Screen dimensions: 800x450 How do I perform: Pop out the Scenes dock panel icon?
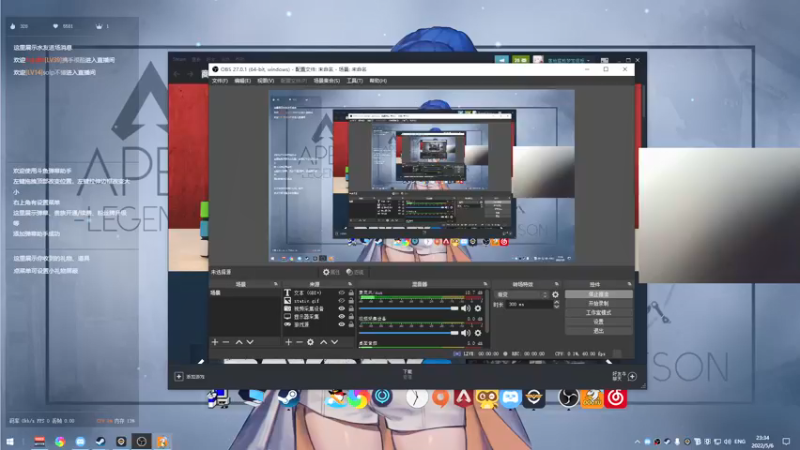coord(276,284)
